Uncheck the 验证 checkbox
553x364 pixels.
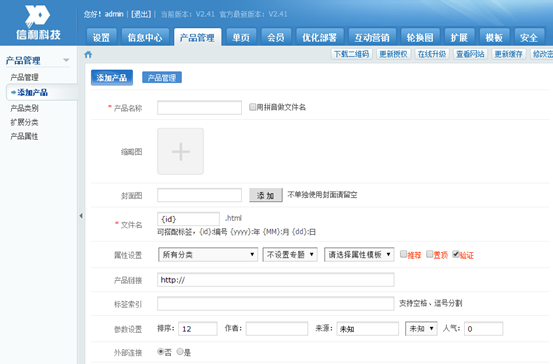[x=456, y=254]
